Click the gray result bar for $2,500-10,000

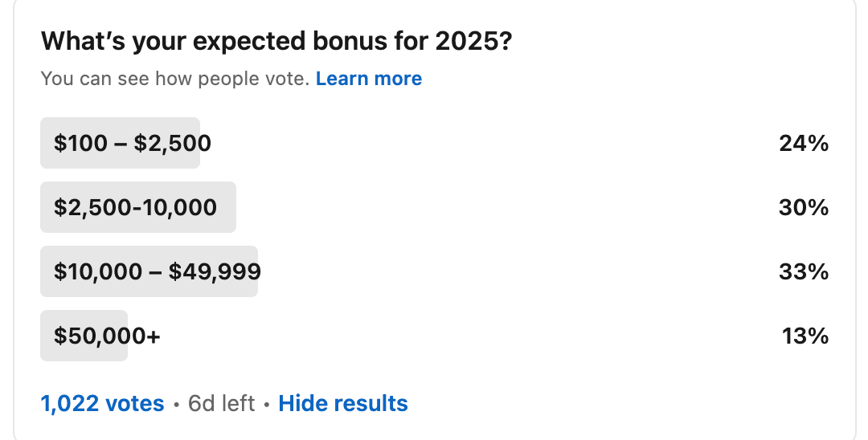(x=138, y=207)
